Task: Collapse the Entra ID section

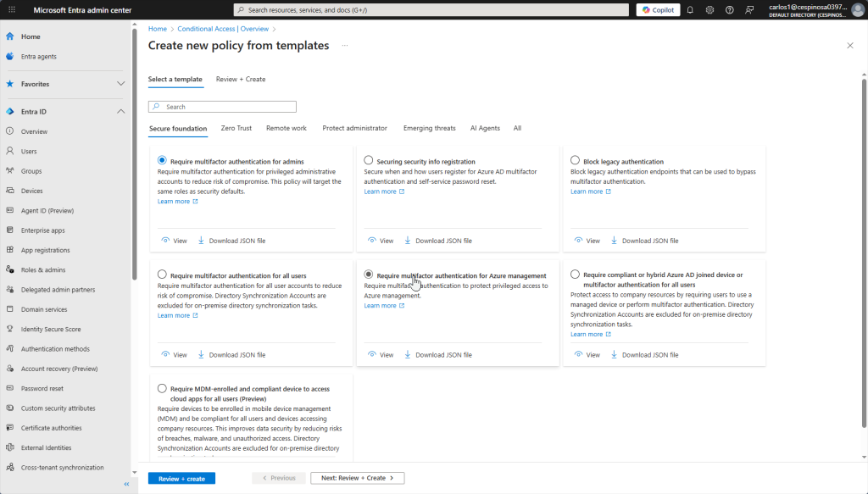Action: coord(120,112)
